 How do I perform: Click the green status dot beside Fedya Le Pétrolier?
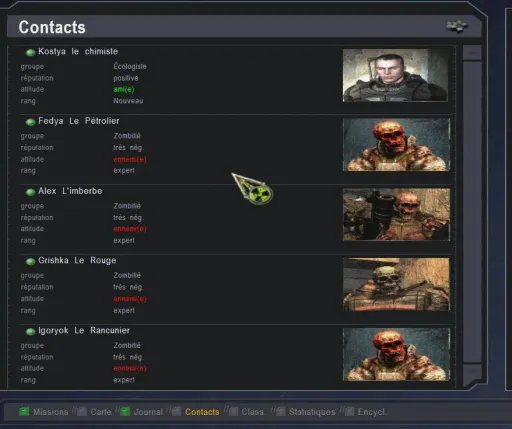(30, 122)
